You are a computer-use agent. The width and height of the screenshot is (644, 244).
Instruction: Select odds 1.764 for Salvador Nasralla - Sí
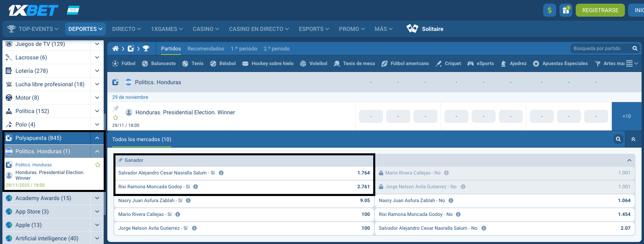tap(363, 173)
